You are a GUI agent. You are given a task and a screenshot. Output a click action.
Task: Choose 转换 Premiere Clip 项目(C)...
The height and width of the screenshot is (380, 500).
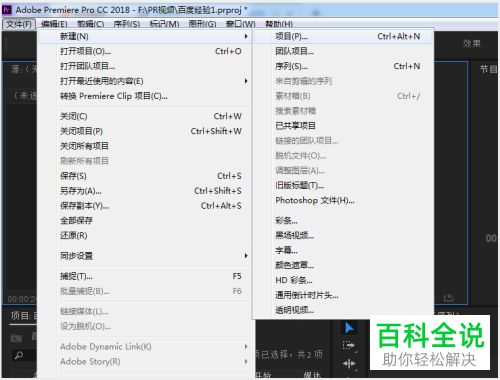click(x=145, y=96)
